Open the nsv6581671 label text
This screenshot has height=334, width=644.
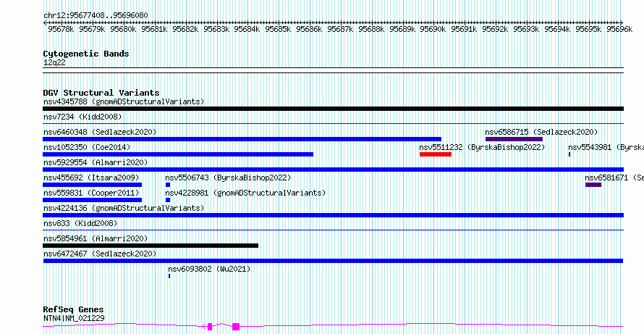pyautogui.click(x=614, y=178)
